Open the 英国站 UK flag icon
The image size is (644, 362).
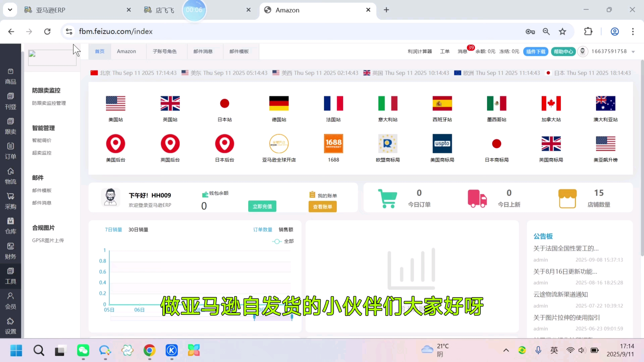click(170, 103)
